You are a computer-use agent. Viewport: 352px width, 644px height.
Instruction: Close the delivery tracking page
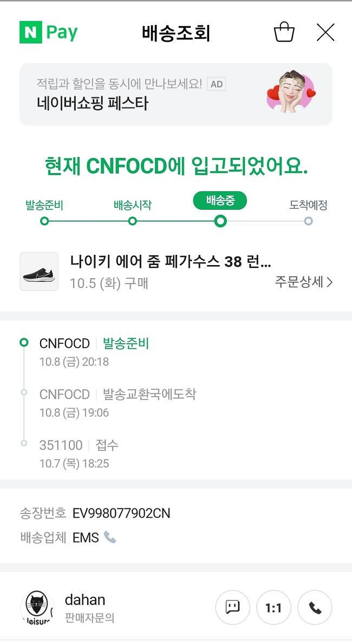(325, 33)
